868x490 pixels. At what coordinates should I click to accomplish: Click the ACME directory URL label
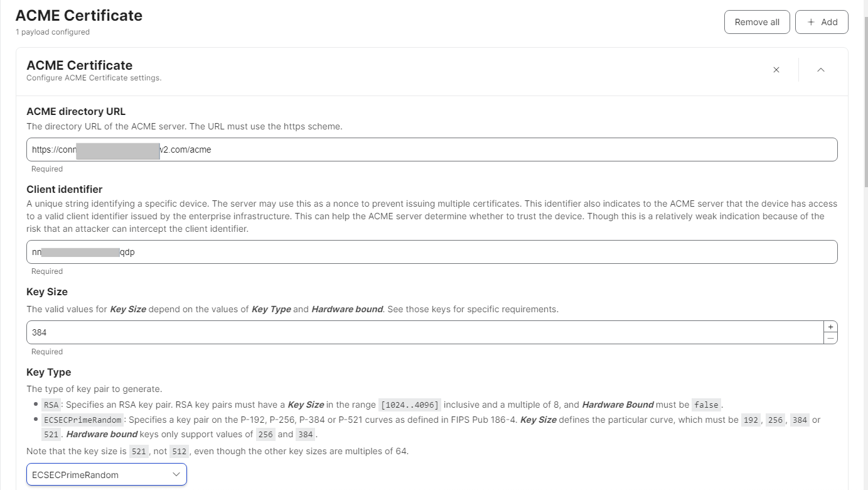click(x=76, y=111)
